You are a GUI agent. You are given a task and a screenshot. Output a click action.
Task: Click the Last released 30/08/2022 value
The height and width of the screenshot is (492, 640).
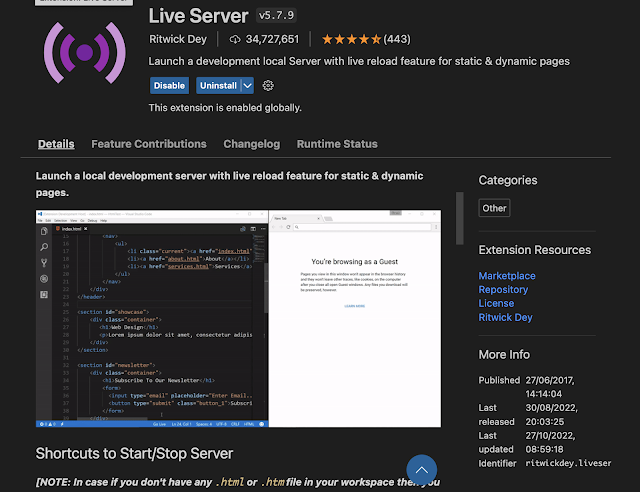click(551, 415)
